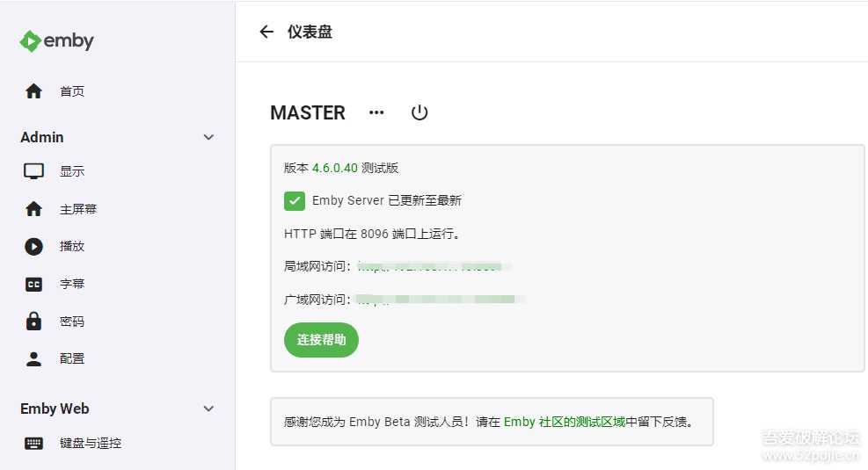Viewport: 868px width, 470px height.
Task: Open the blurred 局域网访问 address link
Action: (433, 266)
